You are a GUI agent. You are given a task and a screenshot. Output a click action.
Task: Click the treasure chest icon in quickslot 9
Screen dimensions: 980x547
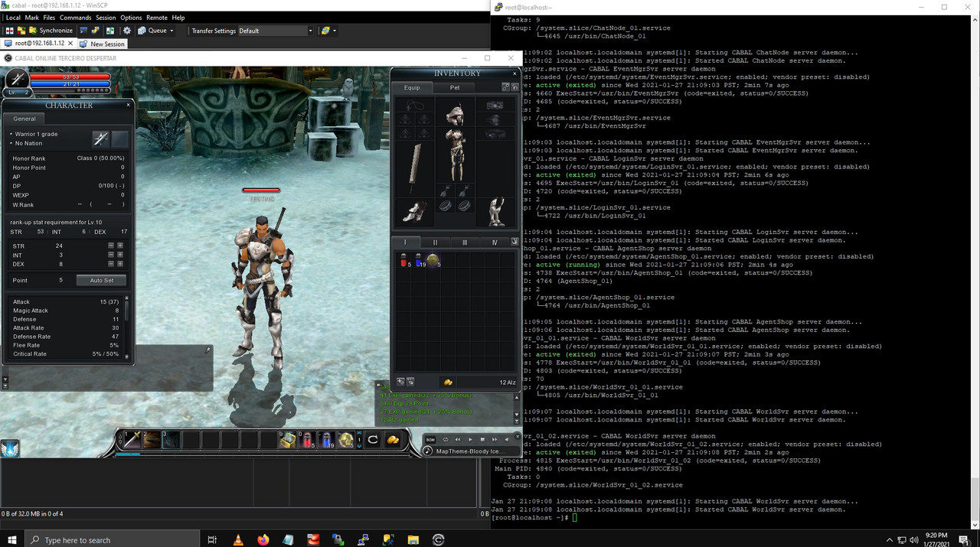tap(288, 439)
